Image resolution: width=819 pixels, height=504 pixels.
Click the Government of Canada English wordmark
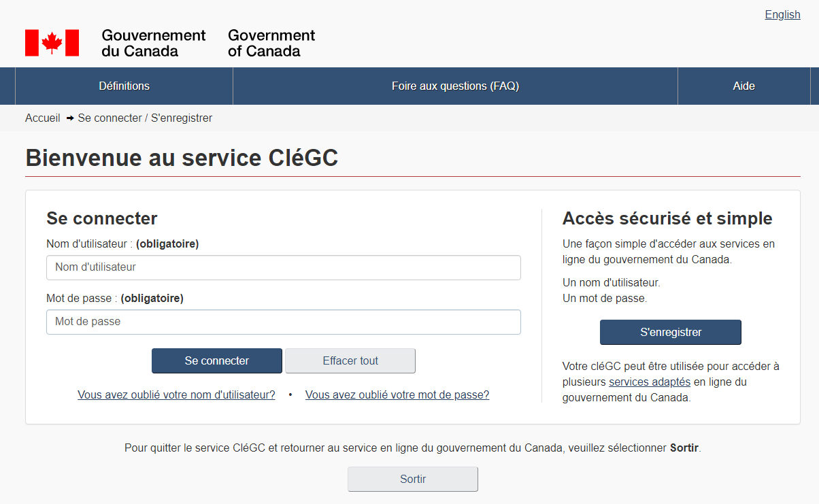pos(271,43)
